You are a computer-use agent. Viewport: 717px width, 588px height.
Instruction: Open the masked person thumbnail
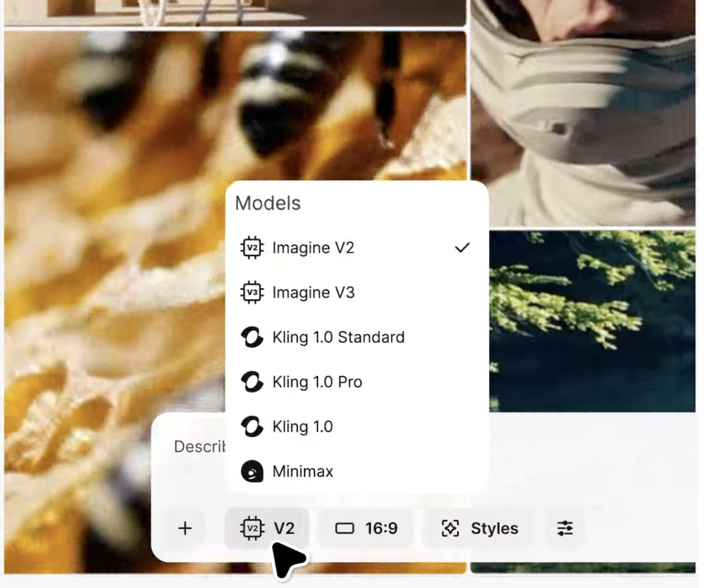coord(583,113)
